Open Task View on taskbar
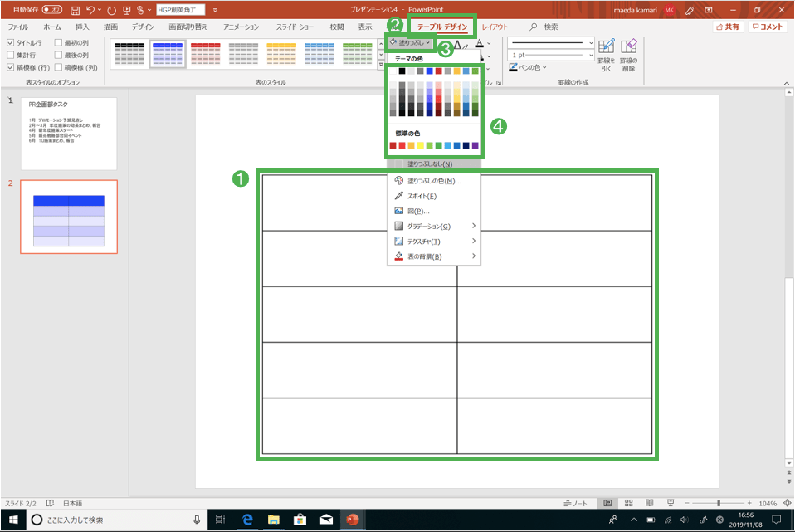Viewport: 795px width, 532px height. coord(220,520)
